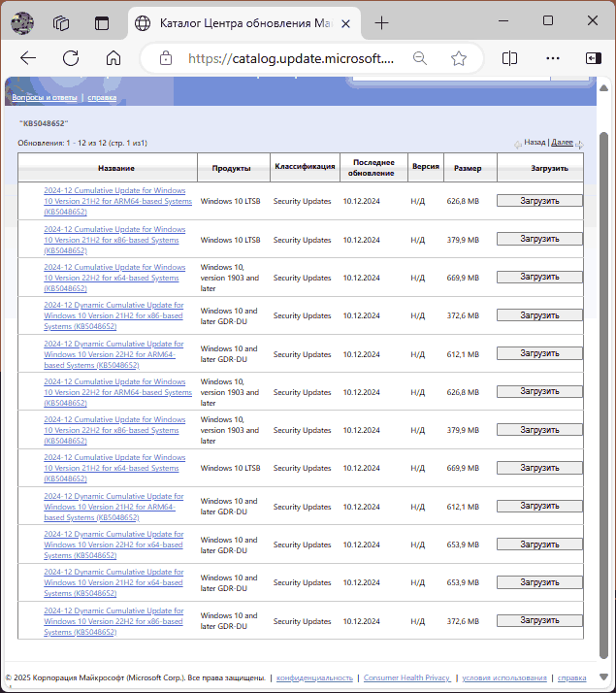Open Вопросы и ответы link
Screen dimensions: 616x693
[45, 97]
